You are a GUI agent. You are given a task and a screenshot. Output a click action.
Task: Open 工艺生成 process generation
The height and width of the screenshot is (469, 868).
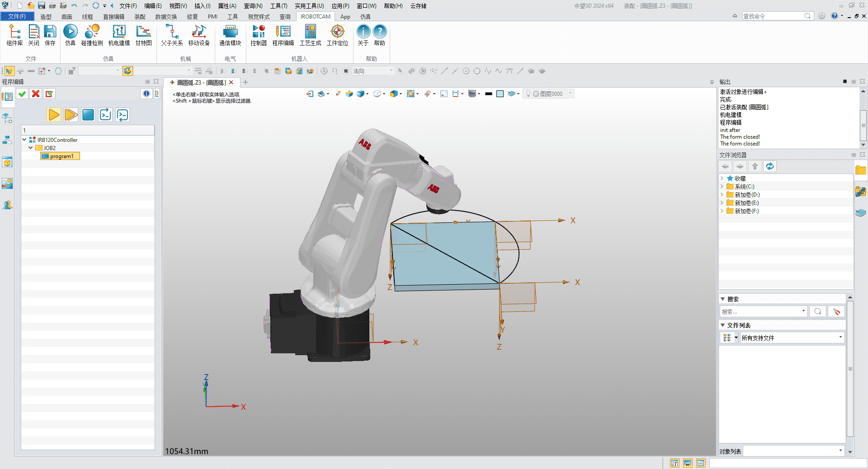pyautogui.click(x=310, y=35)
